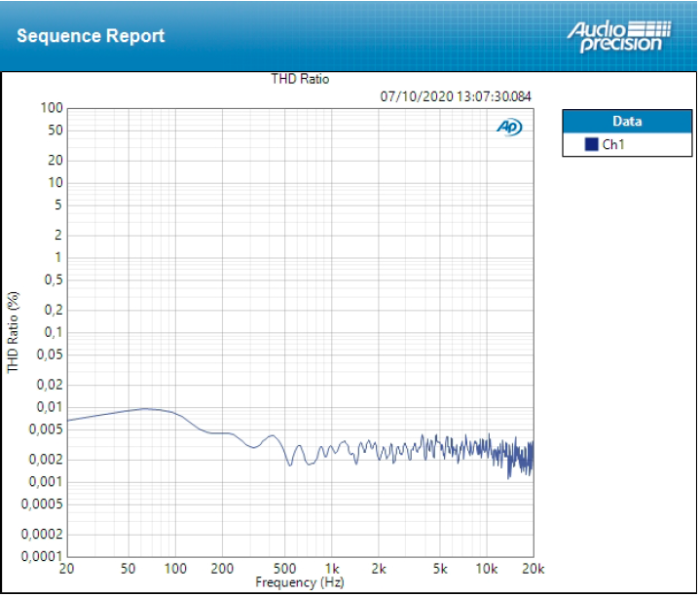Click the 500 tick on frequency axis
The width and height of the screenshot is (700, 597).
pos(284,569)
